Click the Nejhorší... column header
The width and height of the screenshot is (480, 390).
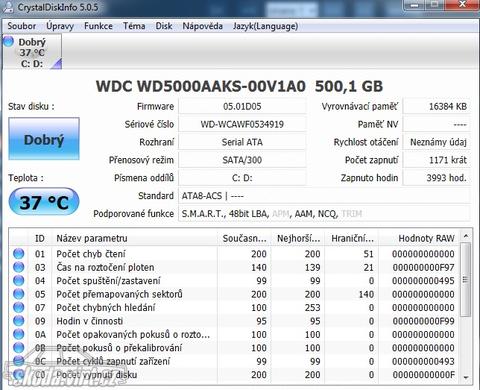pyautogui.click(x=298, y=238)
